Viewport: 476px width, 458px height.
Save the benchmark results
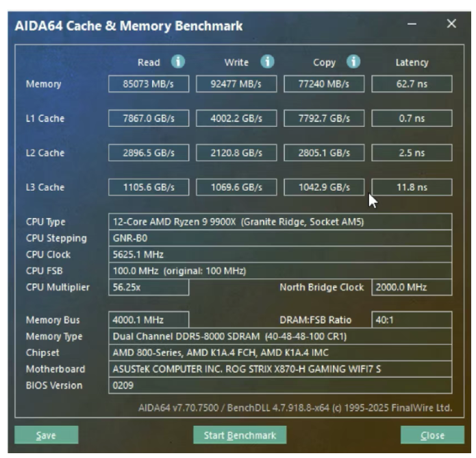pyautogui.click(x=46, y=435)
